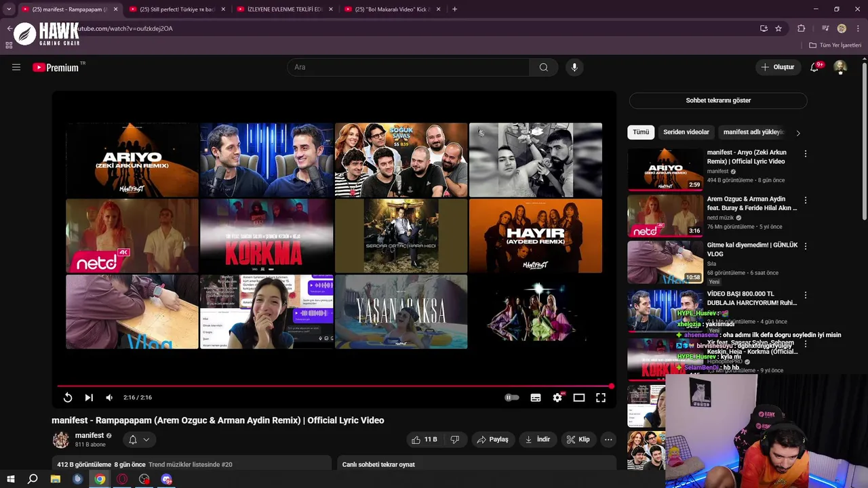Select endscreen Yaşanacaksa video tile

[x=401, y=312]
